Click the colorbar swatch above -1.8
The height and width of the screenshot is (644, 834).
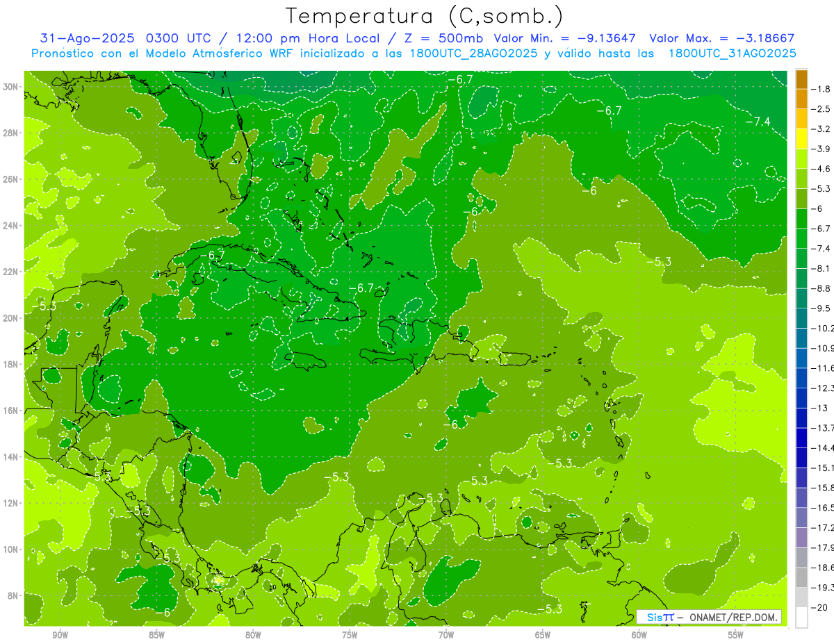point(801,79)
